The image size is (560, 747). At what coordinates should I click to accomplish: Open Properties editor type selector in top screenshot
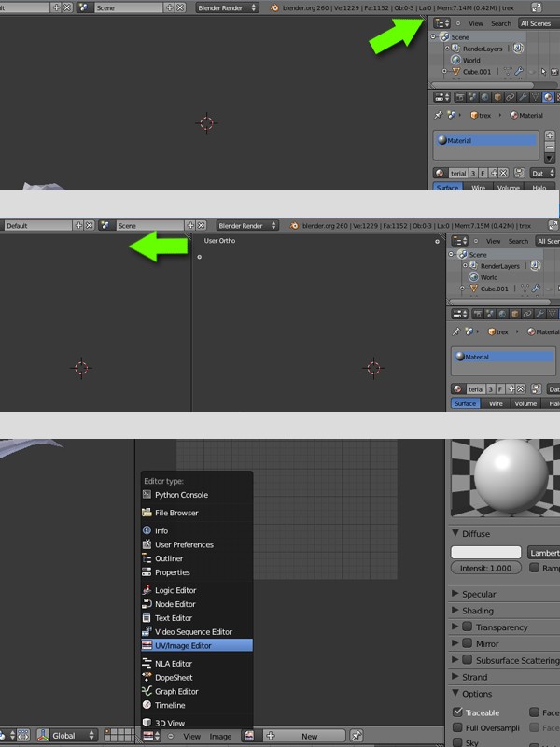441,97
